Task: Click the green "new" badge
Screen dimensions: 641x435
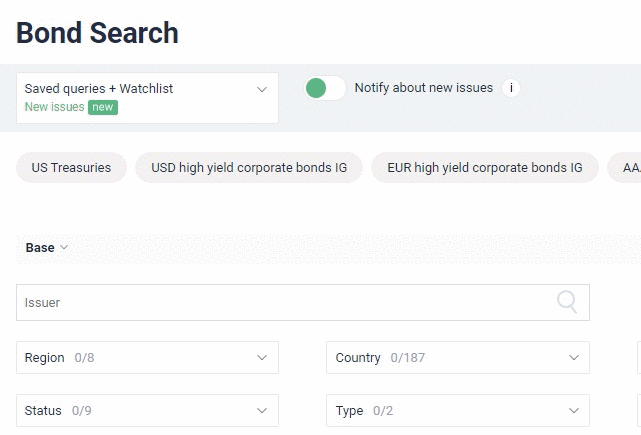Action: [103, 107]
